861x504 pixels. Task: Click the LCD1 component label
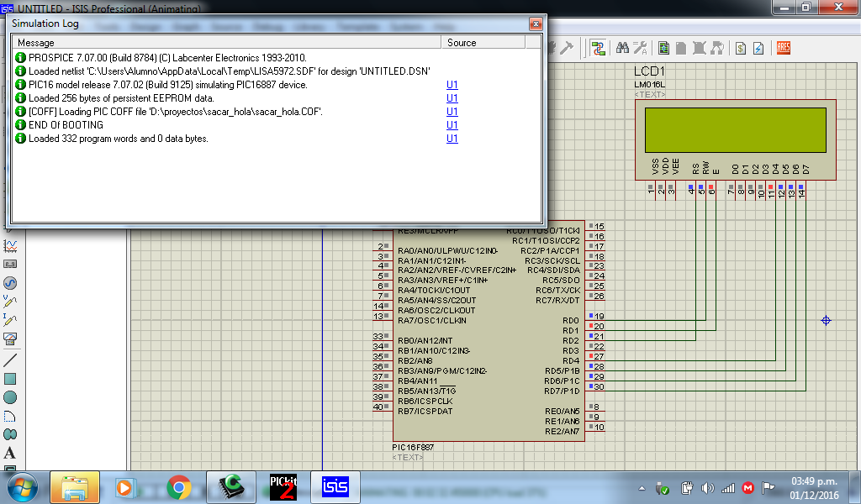[x=649, y=71]
